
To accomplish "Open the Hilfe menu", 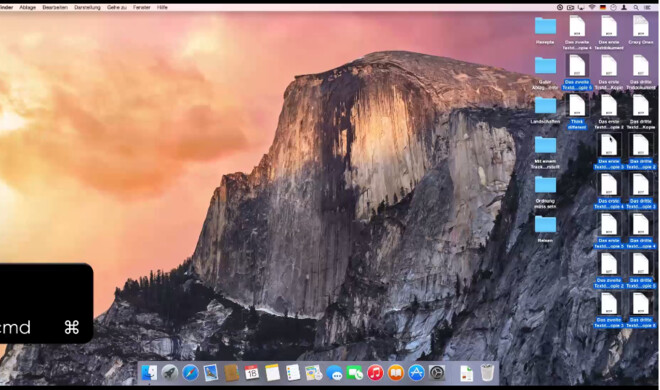I will point(162,7).
